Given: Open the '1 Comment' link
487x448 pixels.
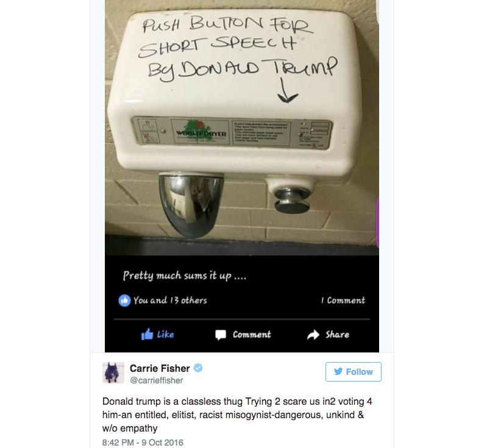Looking at the screenshot, I should coord(343,300).
